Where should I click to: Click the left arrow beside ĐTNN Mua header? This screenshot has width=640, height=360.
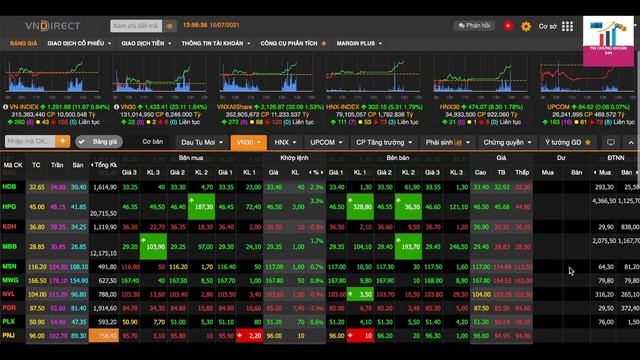click(x=595, y=173)
